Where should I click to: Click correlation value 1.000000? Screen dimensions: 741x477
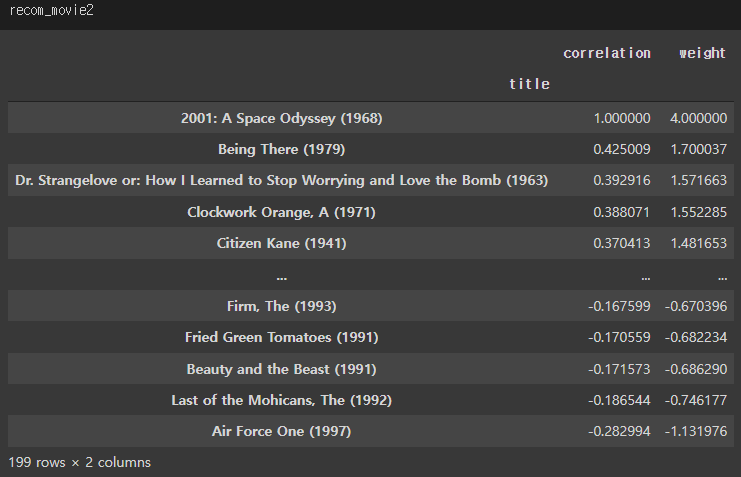pyautogui.click(x=622, y=118)
